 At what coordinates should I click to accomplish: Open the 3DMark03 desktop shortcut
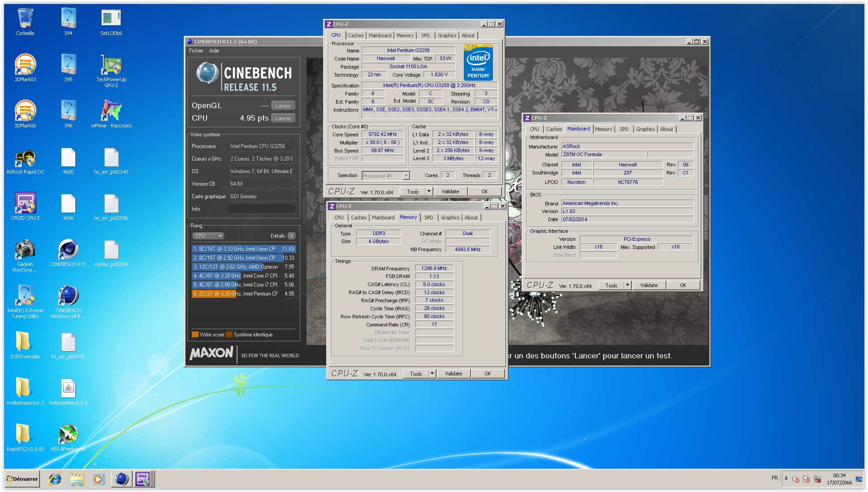pos(25,68)
